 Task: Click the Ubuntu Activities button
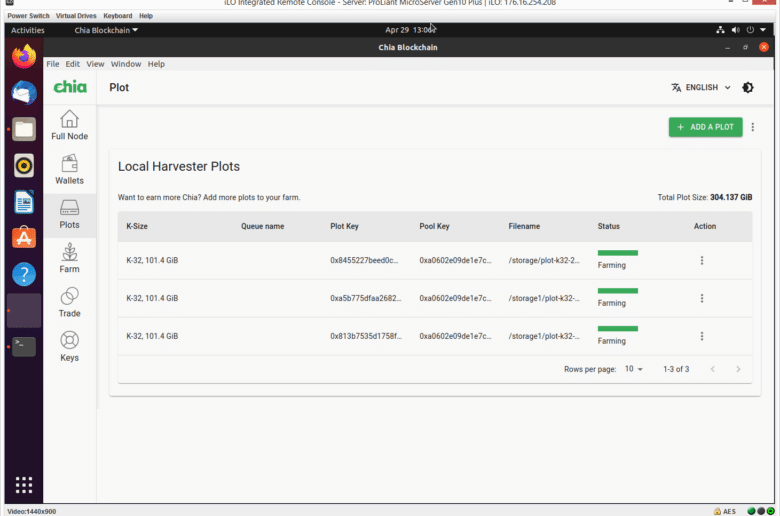pyautogui.click(x=28, y=30)
